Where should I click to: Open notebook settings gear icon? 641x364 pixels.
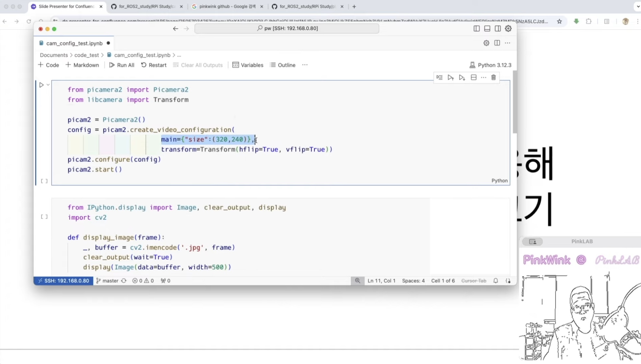(486, 43)
